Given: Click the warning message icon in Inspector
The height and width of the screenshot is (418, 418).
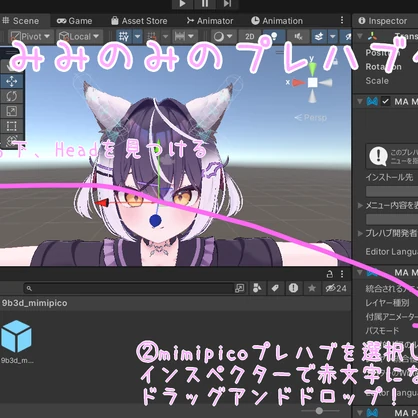Looking at the screenshot, I should pyautogui.click(x=378, y=156).
